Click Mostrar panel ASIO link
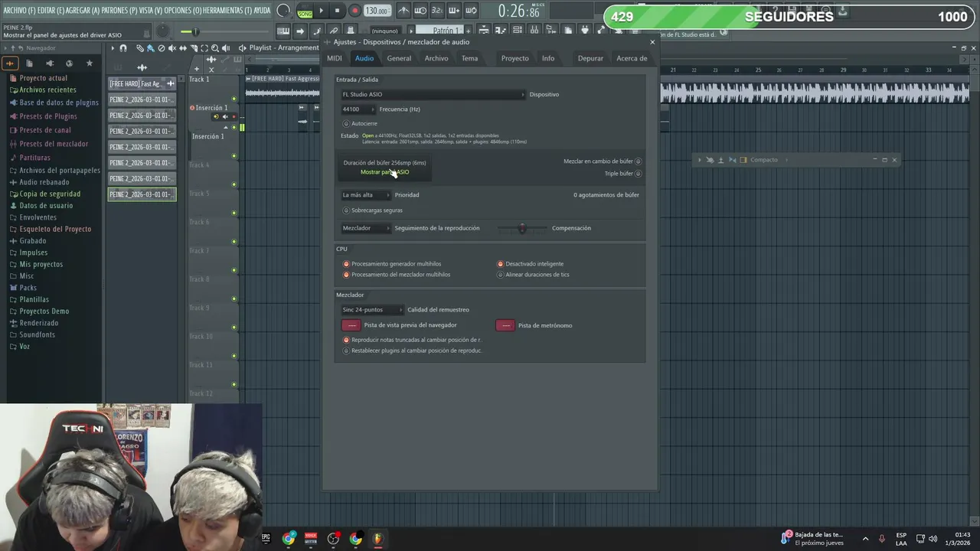Image resolution: width=980 pixels, height=551 pixels. coord(385,172)
